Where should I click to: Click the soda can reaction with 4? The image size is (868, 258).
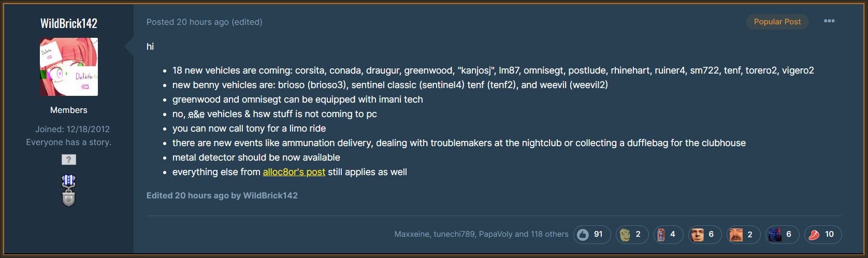[x=661, y=235]
